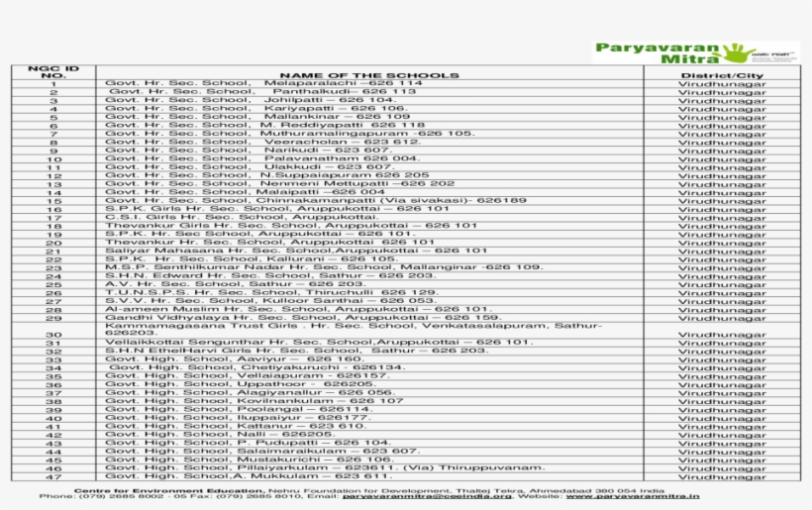Click the Centre for Environment Education footer text
The width and height of the screenshot is (812, 510).
[164, 489]
